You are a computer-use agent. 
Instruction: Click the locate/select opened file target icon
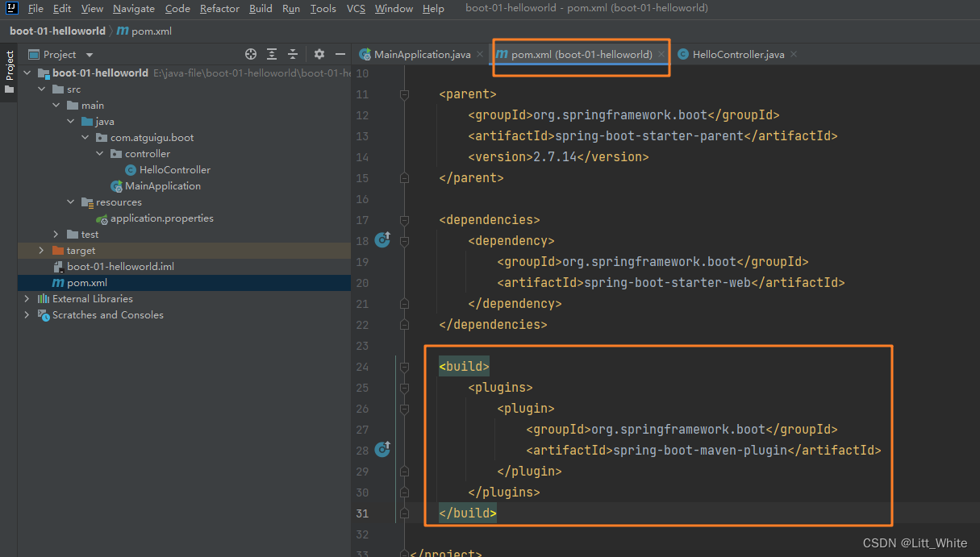pos(251,54)
